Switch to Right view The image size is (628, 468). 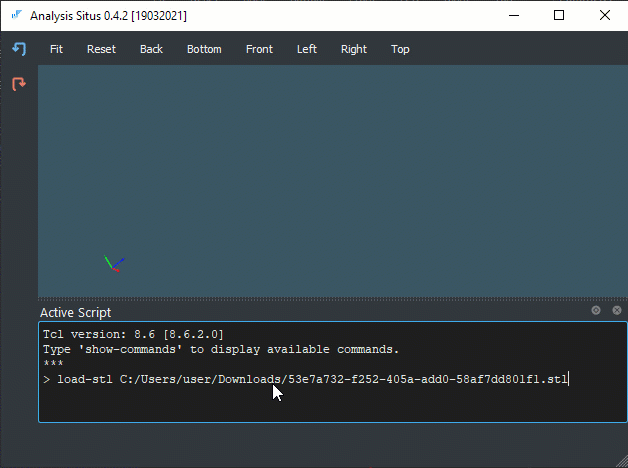click(x=354, y=49)
